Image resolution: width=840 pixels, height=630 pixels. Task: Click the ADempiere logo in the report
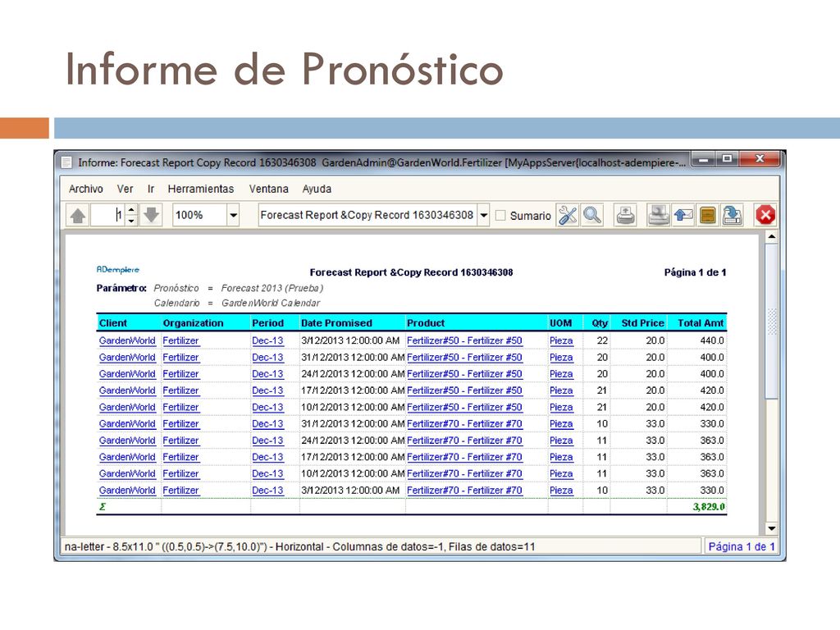(x=118, y=269)
